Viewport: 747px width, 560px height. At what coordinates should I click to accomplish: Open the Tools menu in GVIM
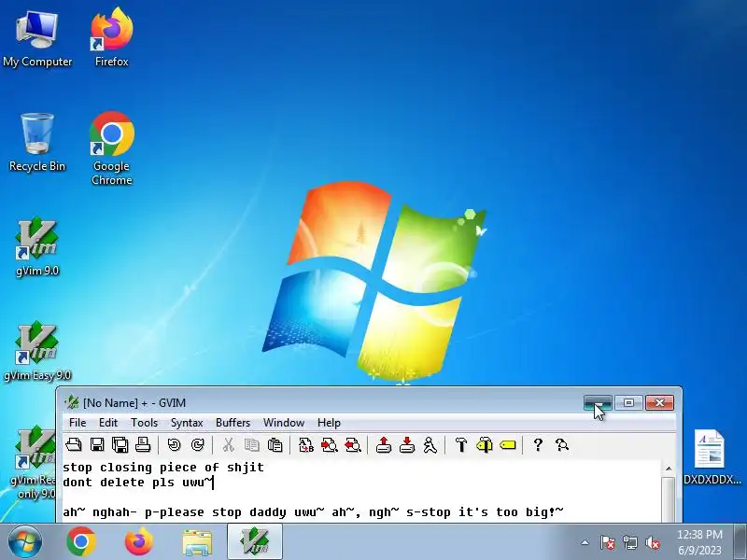coord(144,423)
